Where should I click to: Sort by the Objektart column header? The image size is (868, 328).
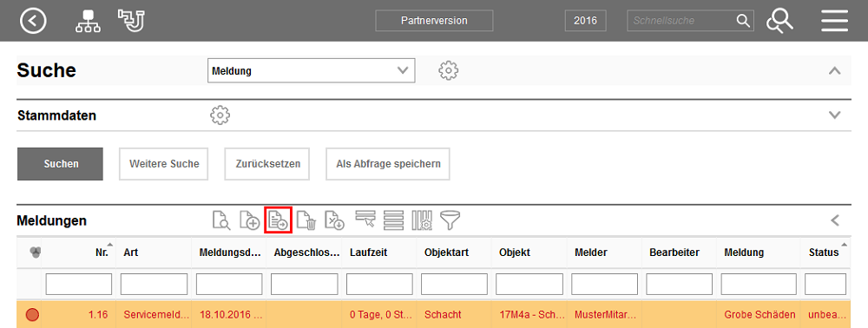click(x=447, y=253)
